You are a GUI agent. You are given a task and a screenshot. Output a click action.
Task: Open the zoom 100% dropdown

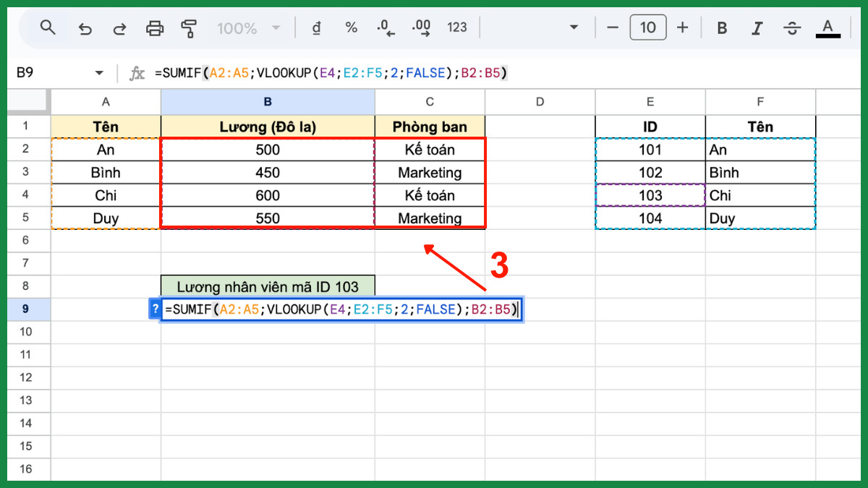point(248,28)
